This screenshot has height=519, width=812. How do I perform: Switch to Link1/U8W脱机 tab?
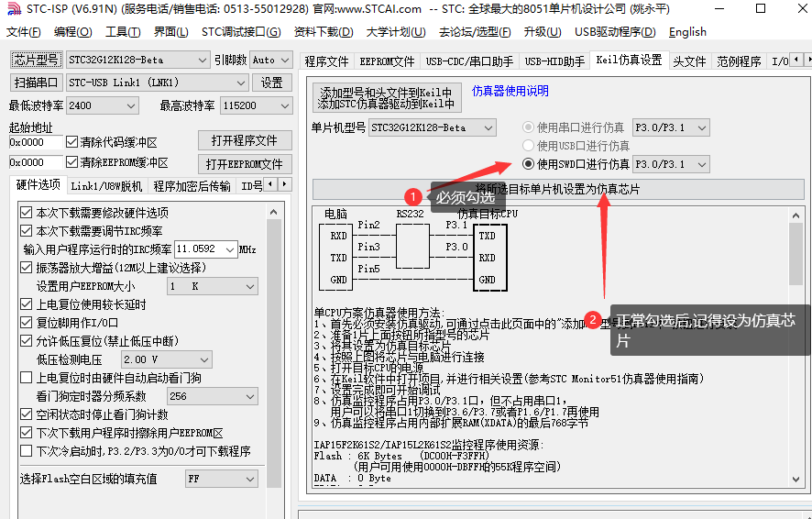pyautogui.click(x=106, y=186)
